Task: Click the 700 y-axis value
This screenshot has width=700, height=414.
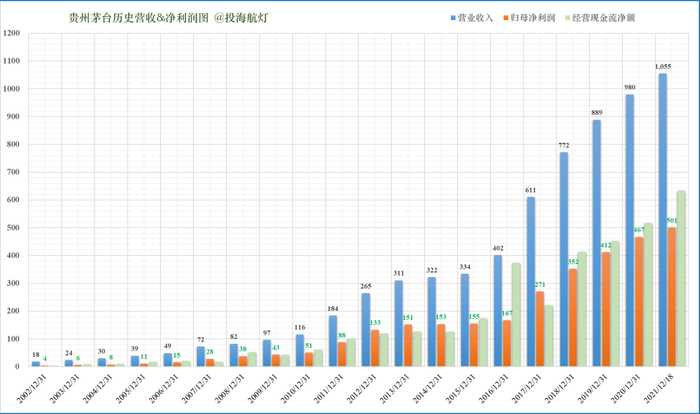Action: click(13, 172)
